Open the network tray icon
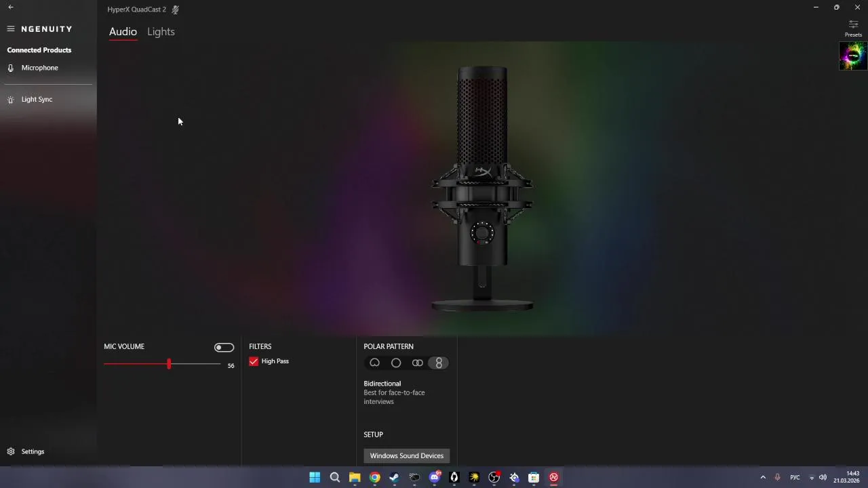 [x=812, y=477]
